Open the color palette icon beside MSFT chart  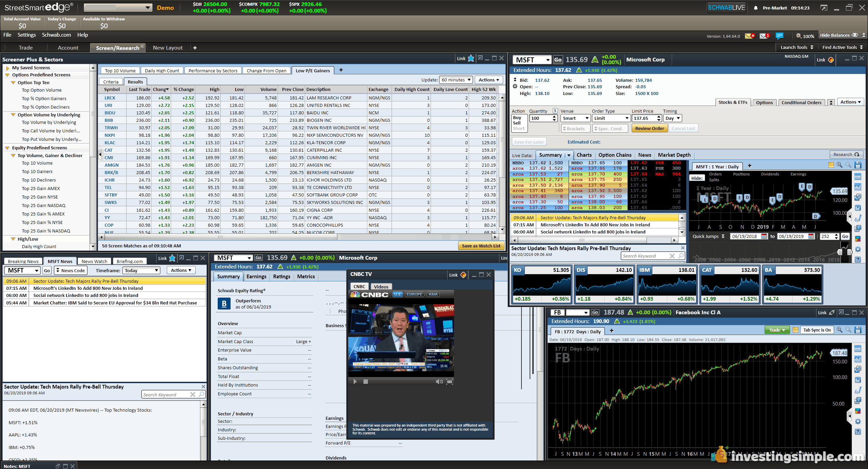[x=858, y=239]
